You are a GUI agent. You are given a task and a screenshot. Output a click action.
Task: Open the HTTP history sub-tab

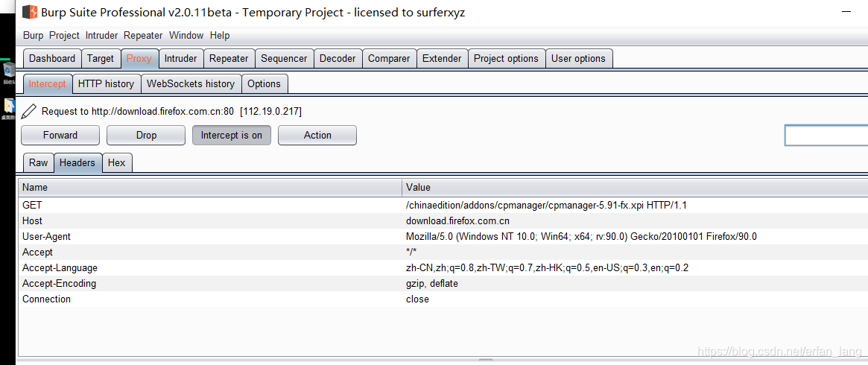click(x=107, y=84)
